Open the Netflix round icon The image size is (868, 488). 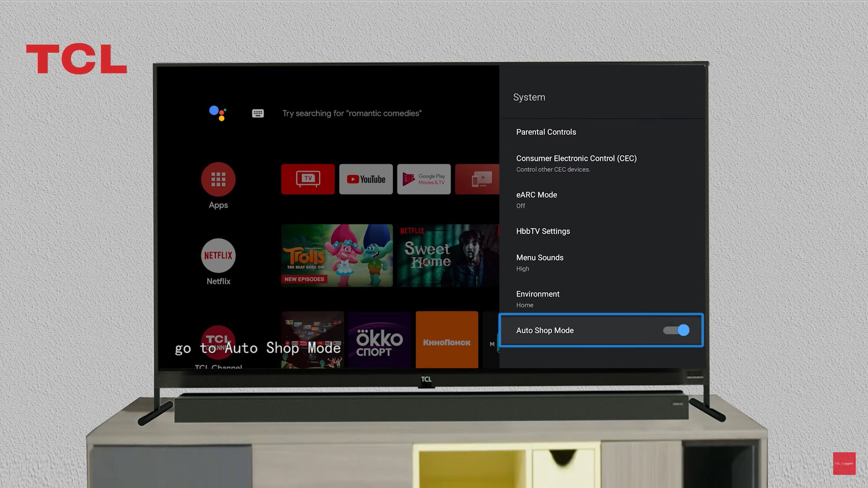[x=218, y=256]
